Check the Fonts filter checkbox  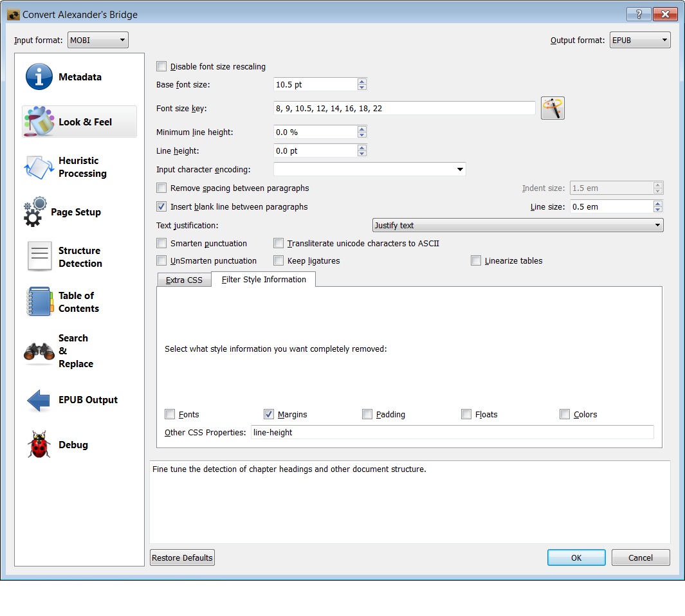coord(170,414)
